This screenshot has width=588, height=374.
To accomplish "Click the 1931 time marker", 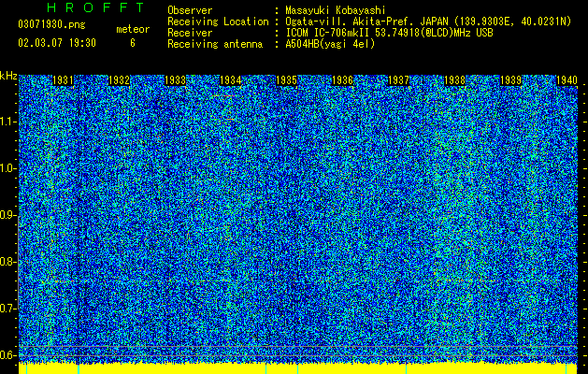I will (x=63, y=80).
